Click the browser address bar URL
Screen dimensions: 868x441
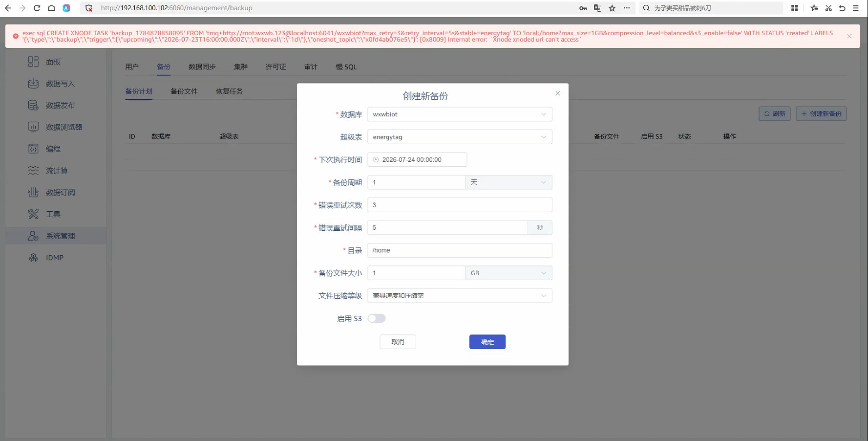176,8
